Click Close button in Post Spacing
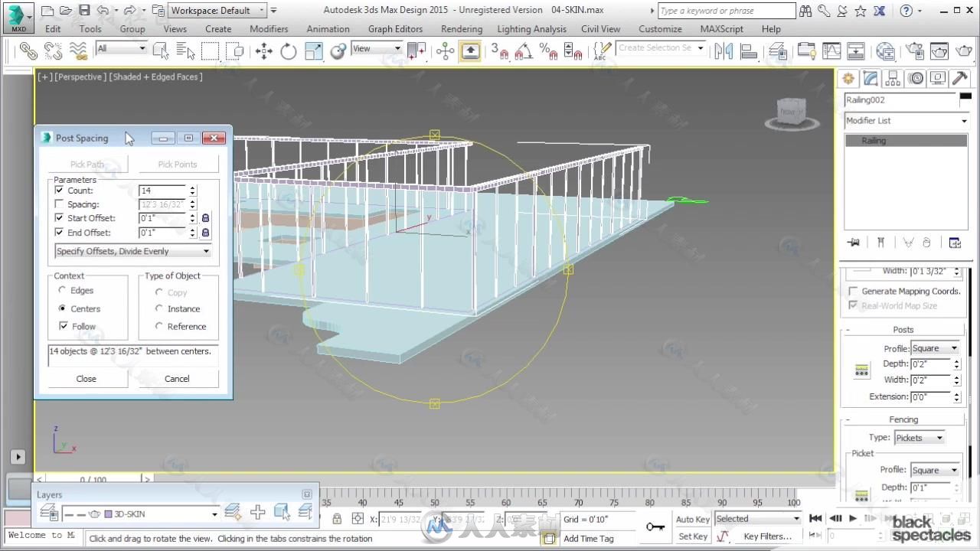The height and width of the screenshot is (551, 980). point(87,379)
